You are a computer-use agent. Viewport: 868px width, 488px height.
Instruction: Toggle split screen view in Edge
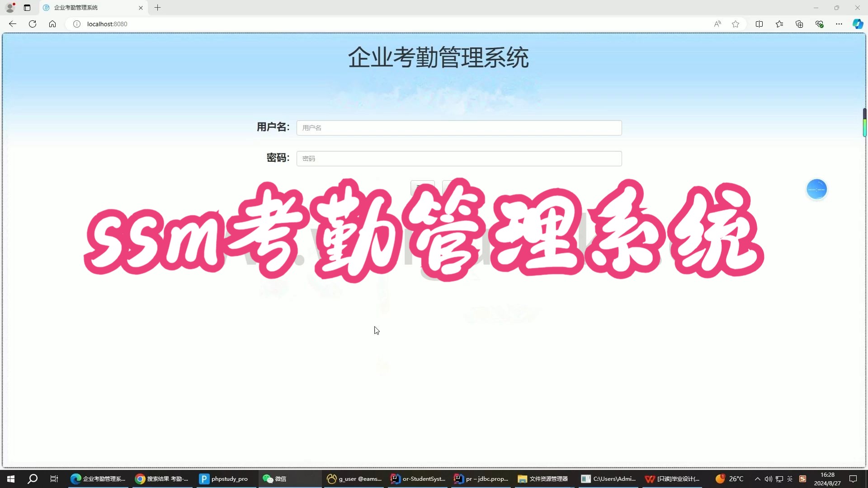759,24
